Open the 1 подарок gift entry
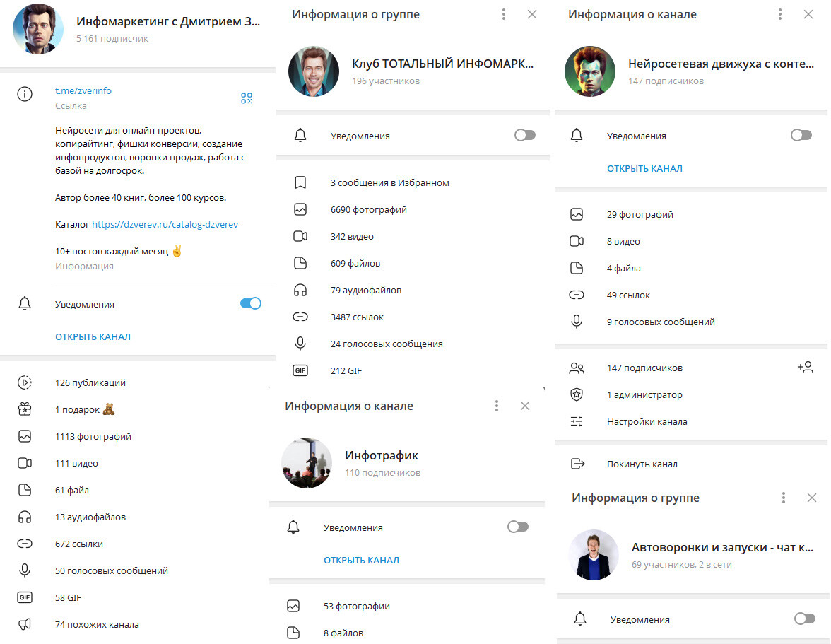The width and height of the screenshot is (831, 644). [x=138, y=409]
